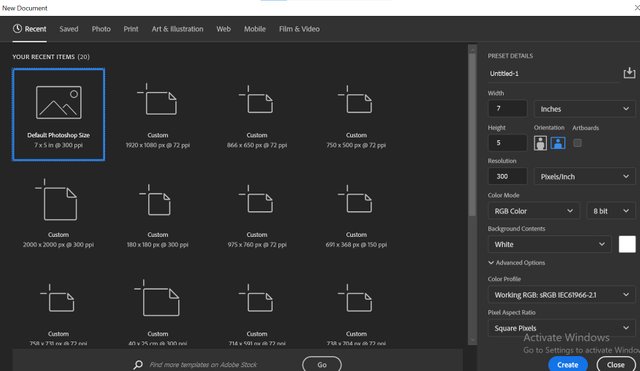Viewport: 640px width, 371px height.
Task: Click the Resolution input field
Action: (507, 176)
